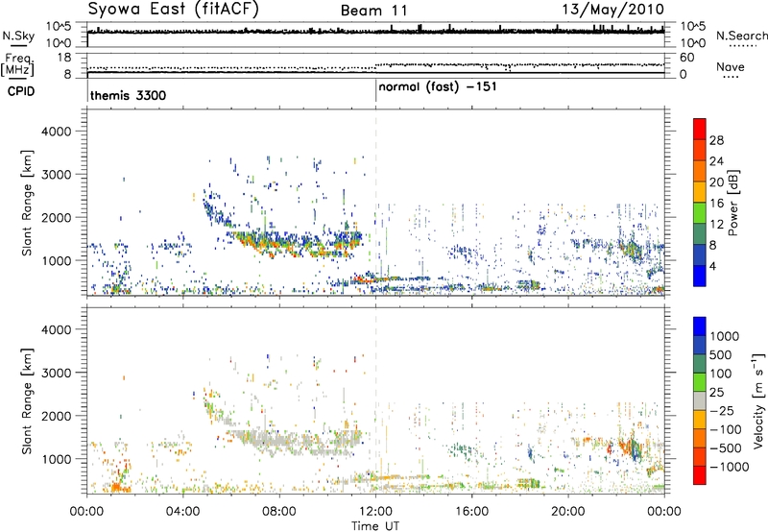Image resolution: width=768 pixels, height=532 pixels.
Task: Click the '4' tick on Power color bar
Action: (712, 266)
